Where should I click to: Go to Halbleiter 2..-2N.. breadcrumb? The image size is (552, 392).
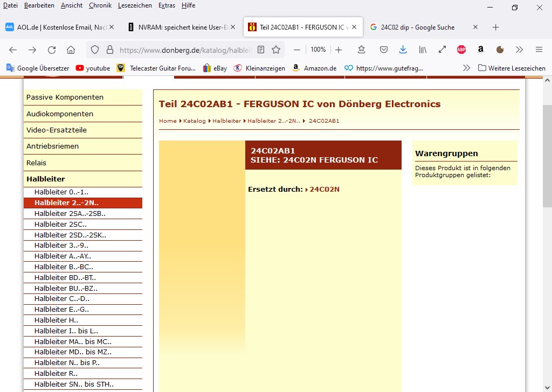pos(273,121)
